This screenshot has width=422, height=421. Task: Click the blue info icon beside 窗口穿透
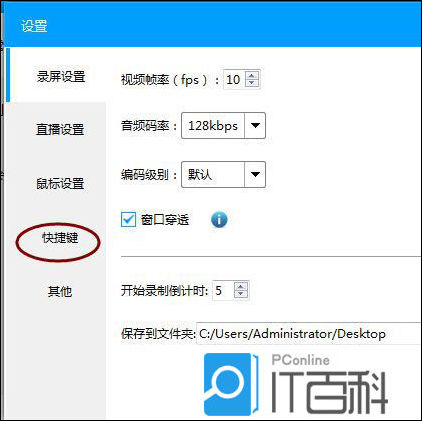pyautogui.click(x=219, y=220)
